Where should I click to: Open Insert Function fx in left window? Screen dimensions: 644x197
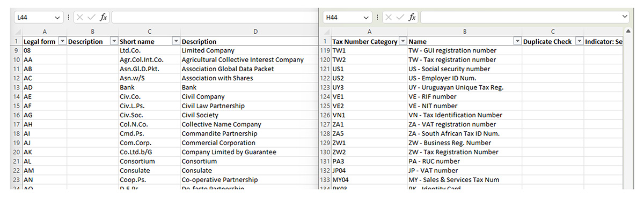[x=104, y=17]
